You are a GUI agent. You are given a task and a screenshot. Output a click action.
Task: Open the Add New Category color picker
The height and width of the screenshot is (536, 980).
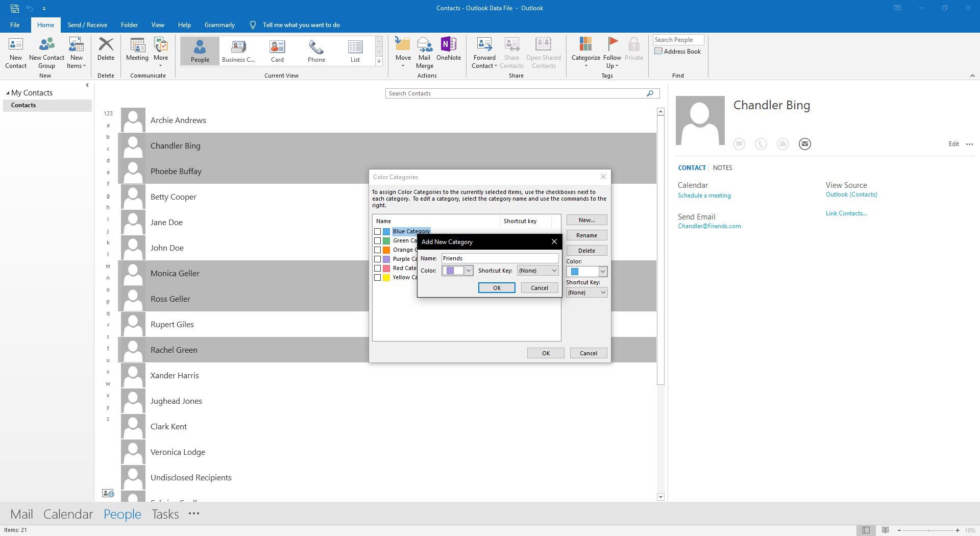[457, 271]
